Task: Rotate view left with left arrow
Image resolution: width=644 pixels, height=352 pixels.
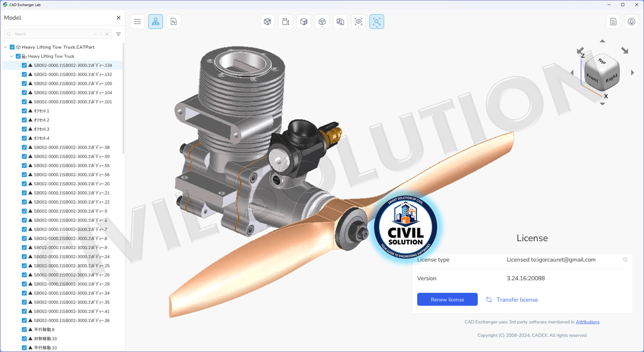Action: [572, 73]
